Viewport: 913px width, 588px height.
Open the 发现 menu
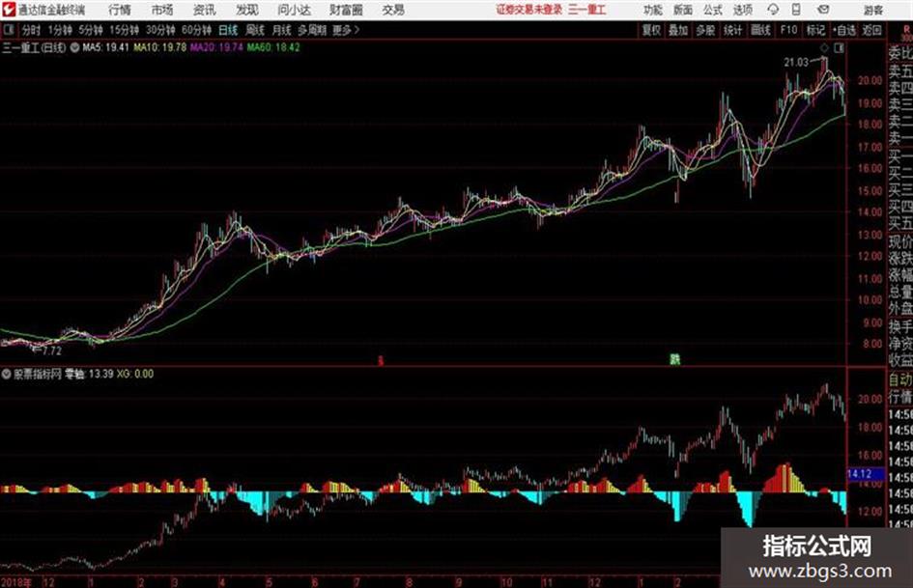[247, 10]
